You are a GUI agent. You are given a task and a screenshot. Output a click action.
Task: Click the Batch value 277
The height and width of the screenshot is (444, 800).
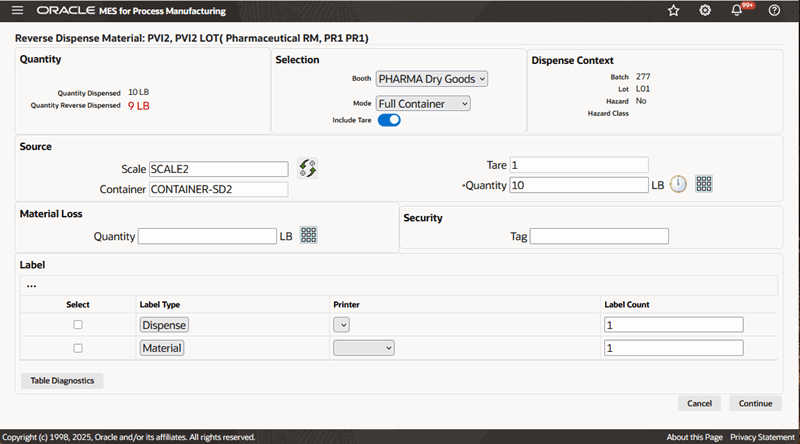click(643, 77)
